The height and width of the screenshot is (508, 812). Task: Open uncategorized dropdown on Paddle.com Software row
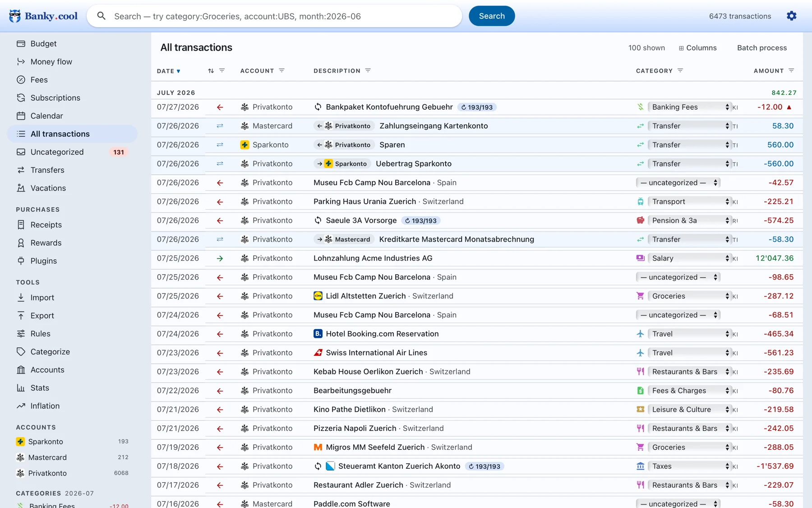coord(678,503)
